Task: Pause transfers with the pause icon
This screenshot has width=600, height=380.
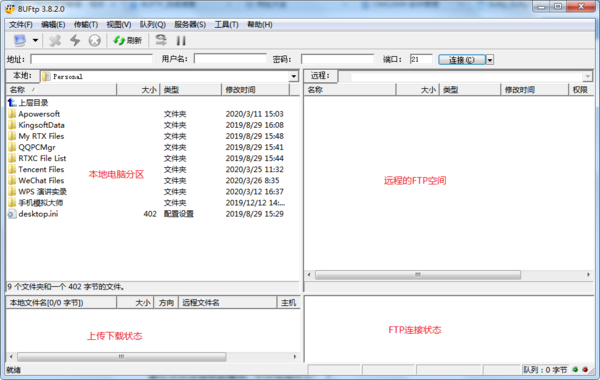Action: tap(181, 40)
